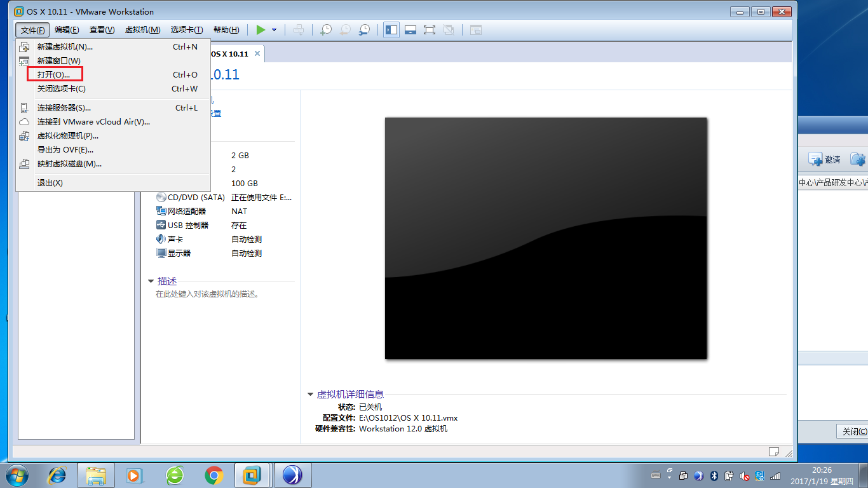Open Windows Explorer folder from taskbar
Image resolution: width=868 pixels, height=488 pixels.
96,475
